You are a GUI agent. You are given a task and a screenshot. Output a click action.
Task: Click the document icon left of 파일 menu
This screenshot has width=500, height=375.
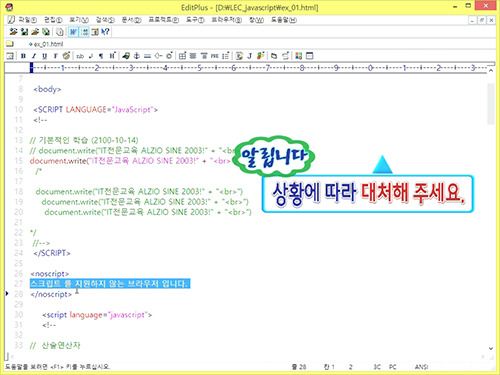(11, 20)
